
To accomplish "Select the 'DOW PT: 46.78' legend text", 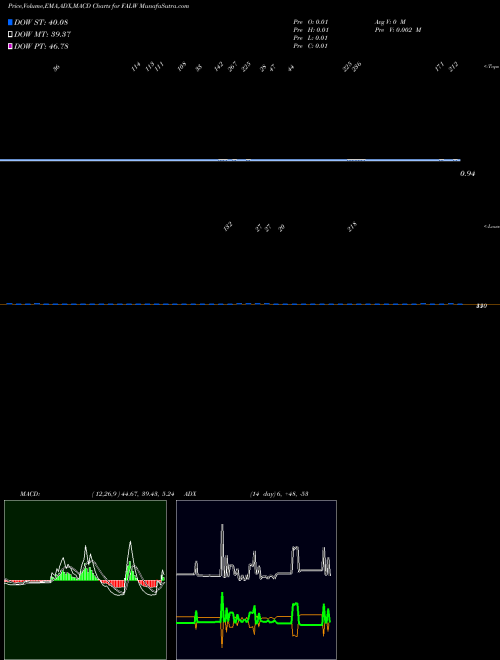I will (41, 46).
